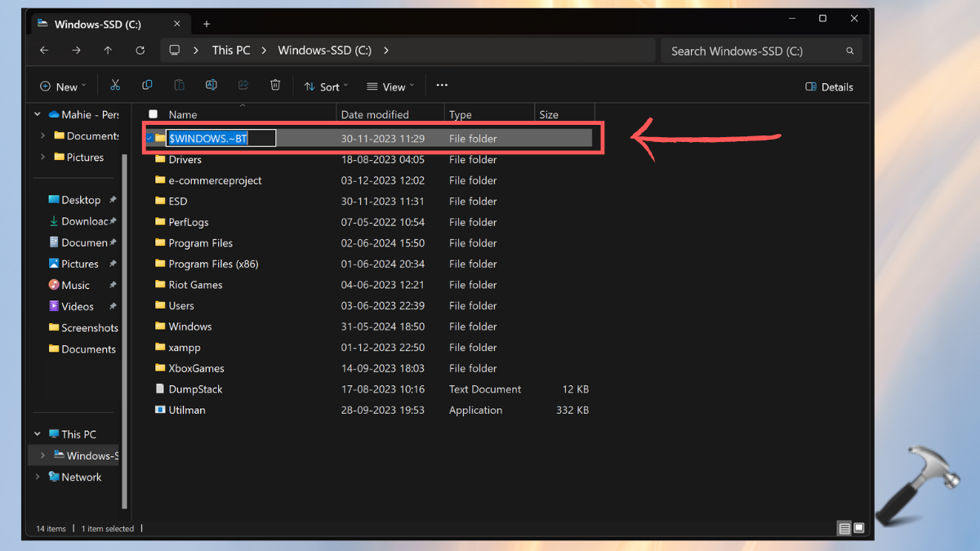Open the New dropdown menu
The width and height of the screenshot is (980, 551).
pyautogui.click(x=63, y=87)
